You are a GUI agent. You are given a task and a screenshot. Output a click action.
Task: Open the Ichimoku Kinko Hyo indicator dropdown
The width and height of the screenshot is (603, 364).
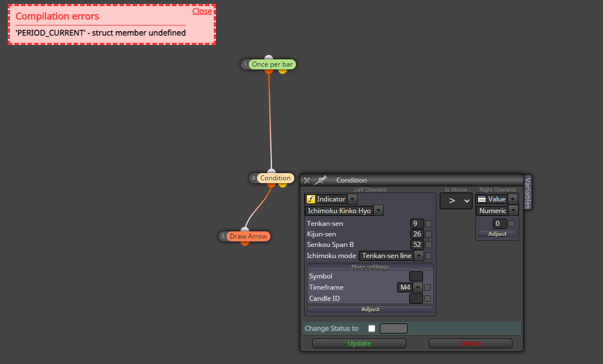coord(379,211)
